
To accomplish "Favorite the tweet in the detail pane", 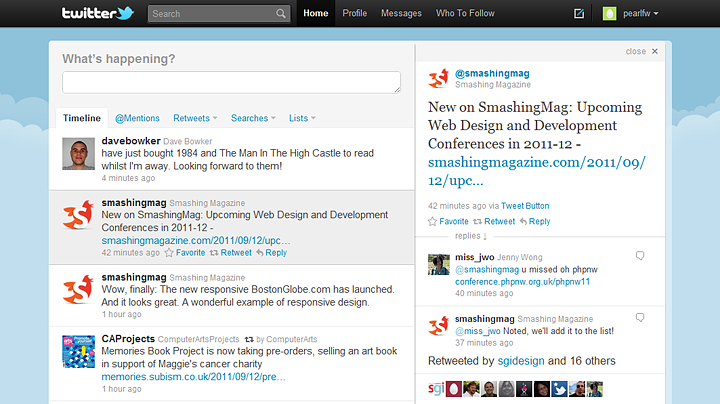I will click(448, 221).
